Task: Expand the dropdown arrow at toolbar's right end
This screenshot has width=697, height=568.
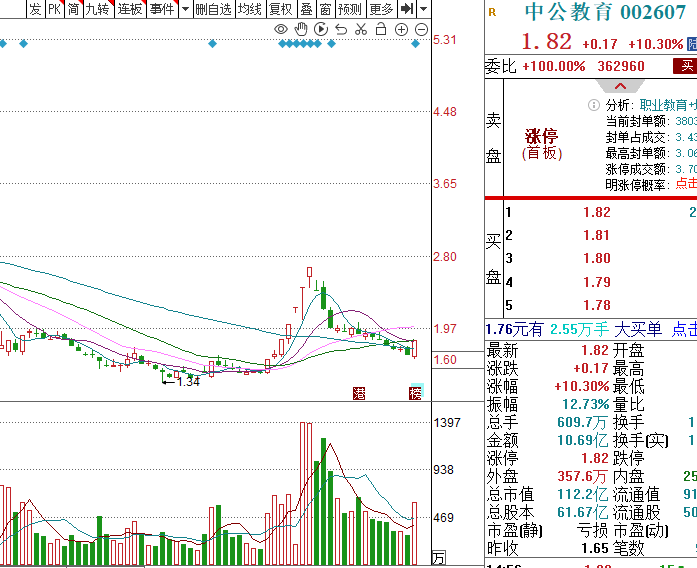Action: [x=424, y=9]
